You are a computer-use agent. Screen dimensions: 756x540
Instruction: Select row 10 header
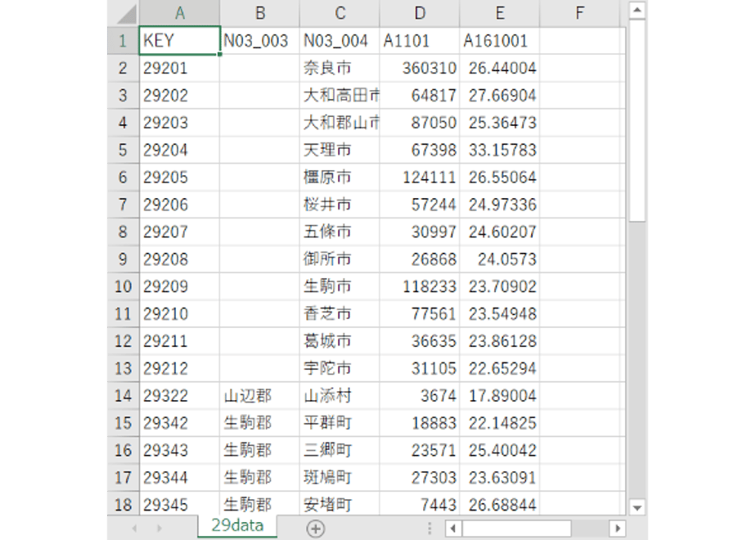coord(123,286)
